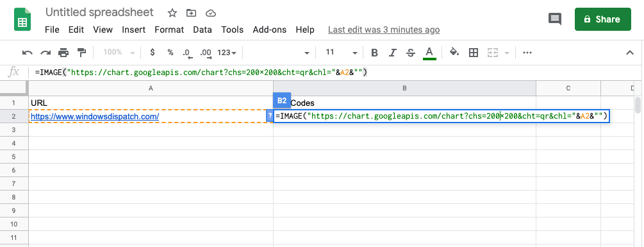The height and width of the screenshot is (247, 644).
Task: Open the text color picker
Action: pos(429,53)
